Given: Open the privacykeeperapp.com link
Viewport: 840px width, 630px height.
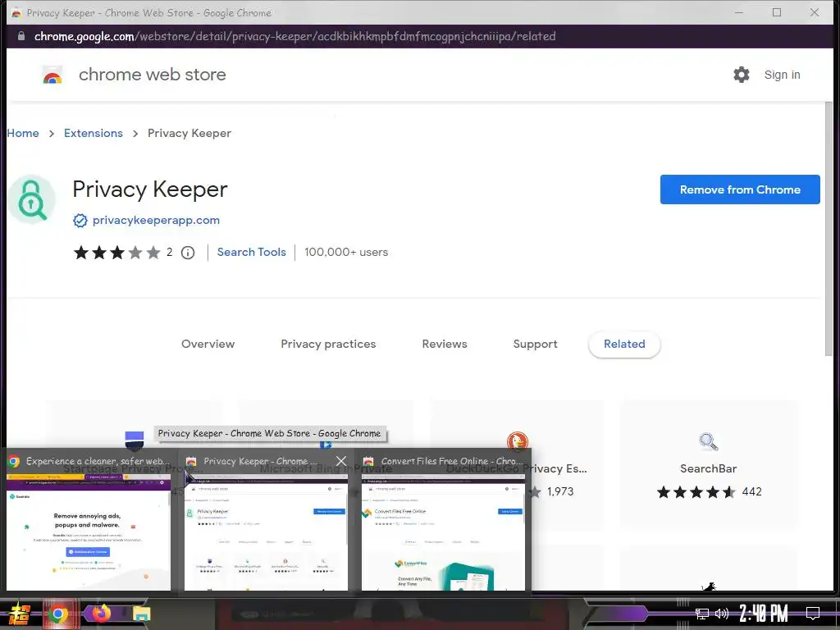Looking at the screenshot, I should coord(156,220).
